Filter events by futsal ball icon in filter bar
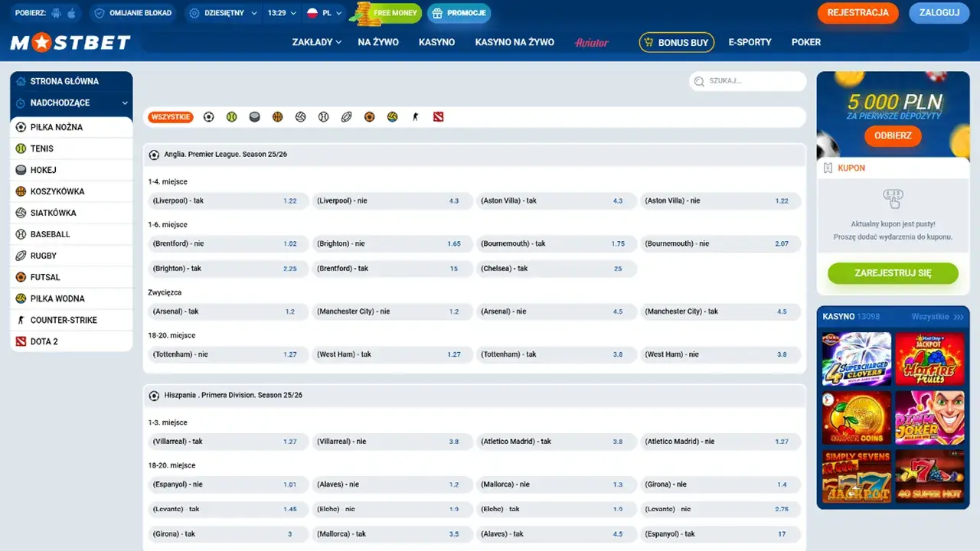The height and width of the screenshot is (551, 980). tap(370, 117)
